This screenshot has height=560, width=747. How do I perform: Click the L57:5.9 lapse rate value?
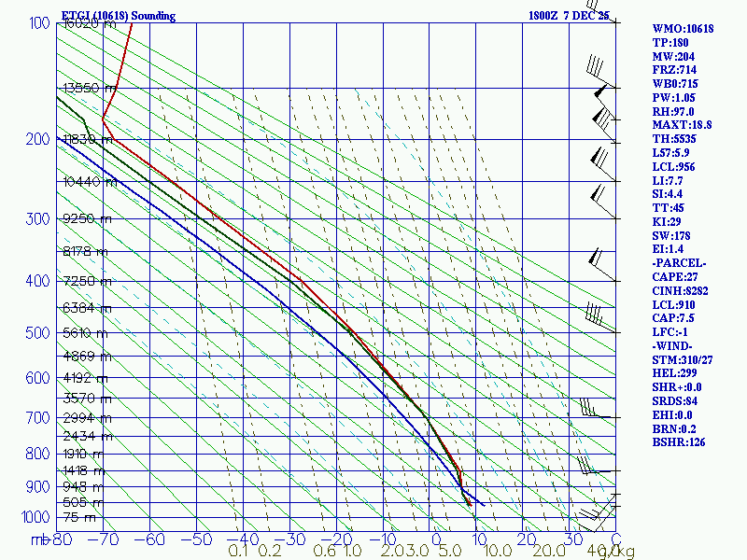click(x=670, y=153)
